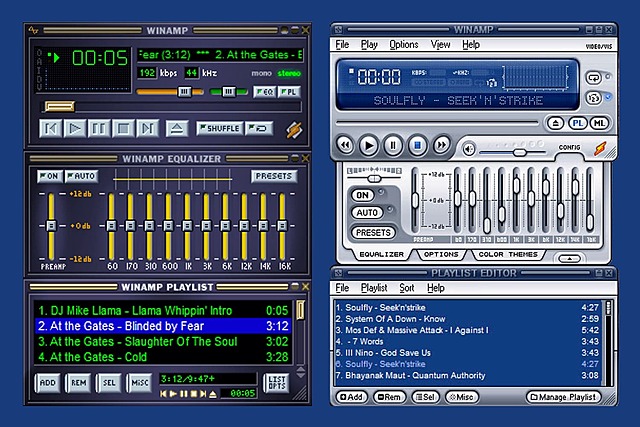The height and width of the screenshot is (427, 640).
Task: Open Sort menu in Playlist Editor
Action: [407, 288]
